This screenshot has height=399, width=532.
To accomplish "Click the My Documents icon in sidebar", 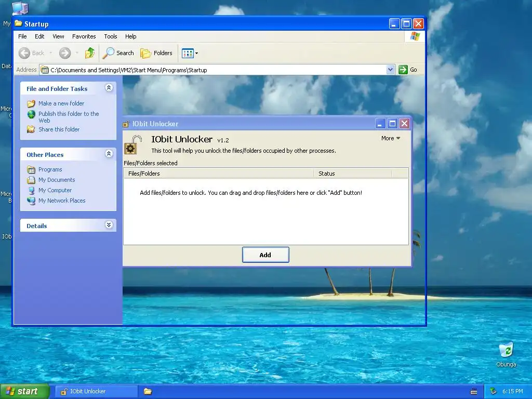I will (x=31, y=180).
